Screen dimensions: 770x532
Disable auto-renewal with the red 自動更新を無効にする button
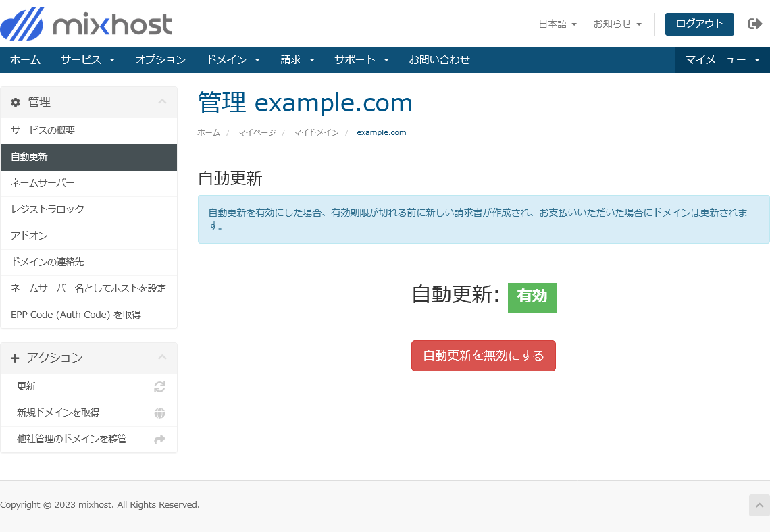coord(483,356)
